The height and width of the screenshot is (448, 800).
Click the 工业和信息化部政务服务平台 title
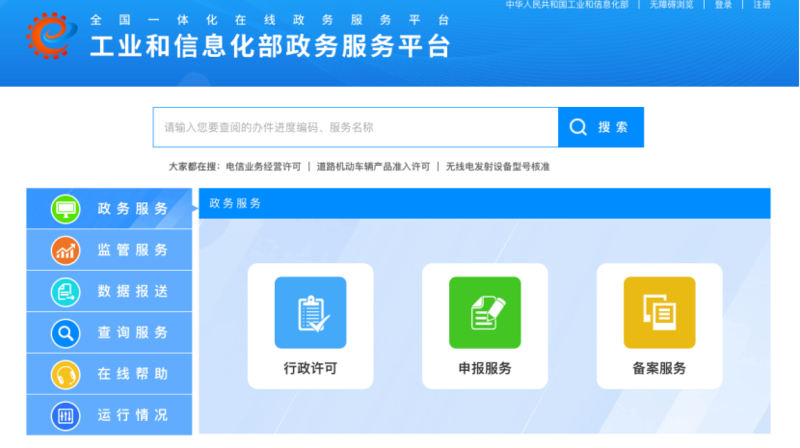(x=271, y=46)
